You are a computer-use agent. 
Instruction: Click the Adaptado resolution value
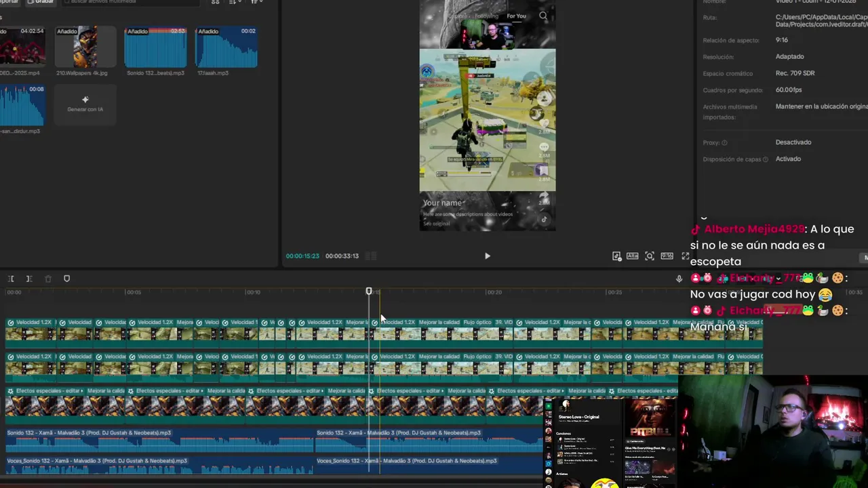(x=790, y=57)
